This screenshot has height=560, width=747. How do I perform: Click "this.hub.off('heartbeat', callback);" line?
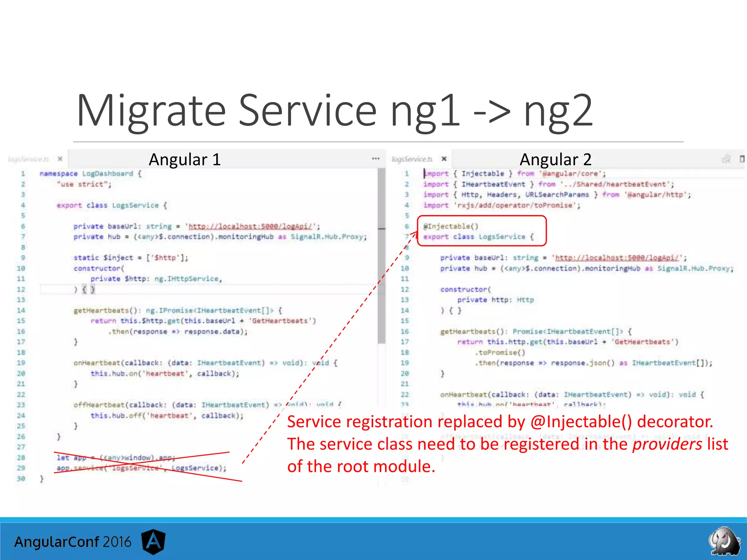167,416
